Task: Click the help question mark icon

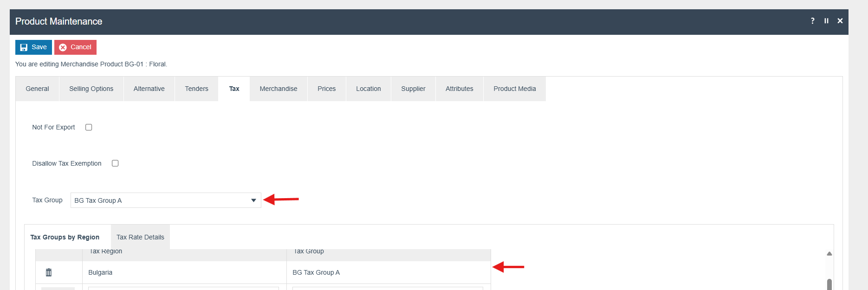Action: tap(812, 21)
